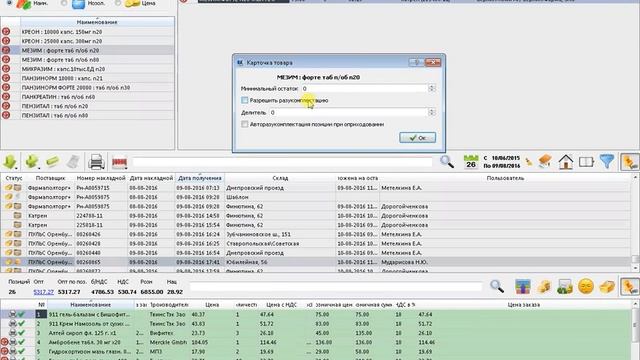Click OK button in Карточка товара dialog

click(418, 138)
